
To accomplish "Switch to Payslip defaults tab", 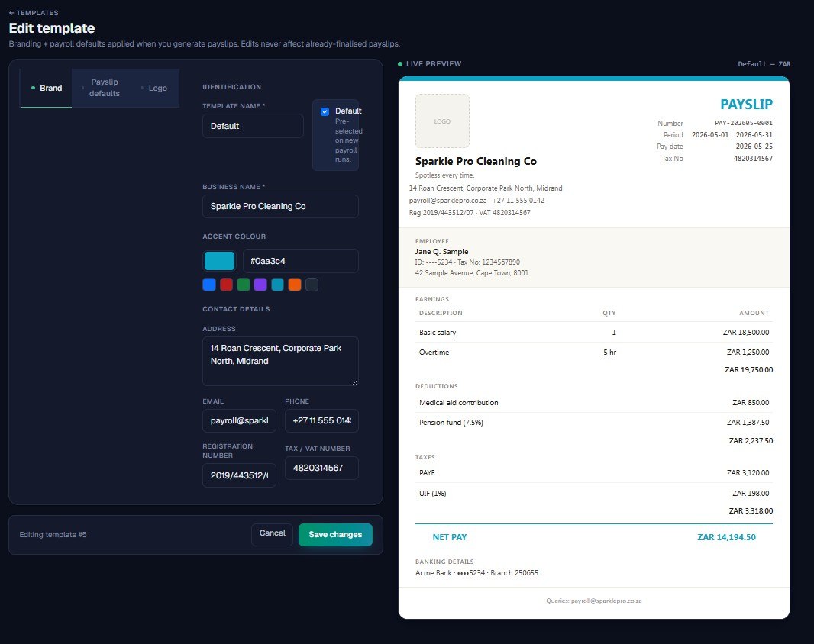I will [102, 89].
